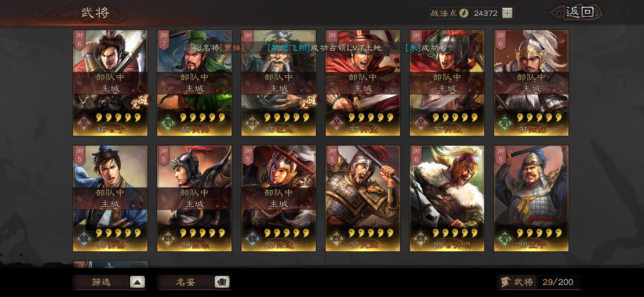Open the 公孙瓒 general card
The width and height of the screenshot is (644, 297).
click(x=447, y=199)
